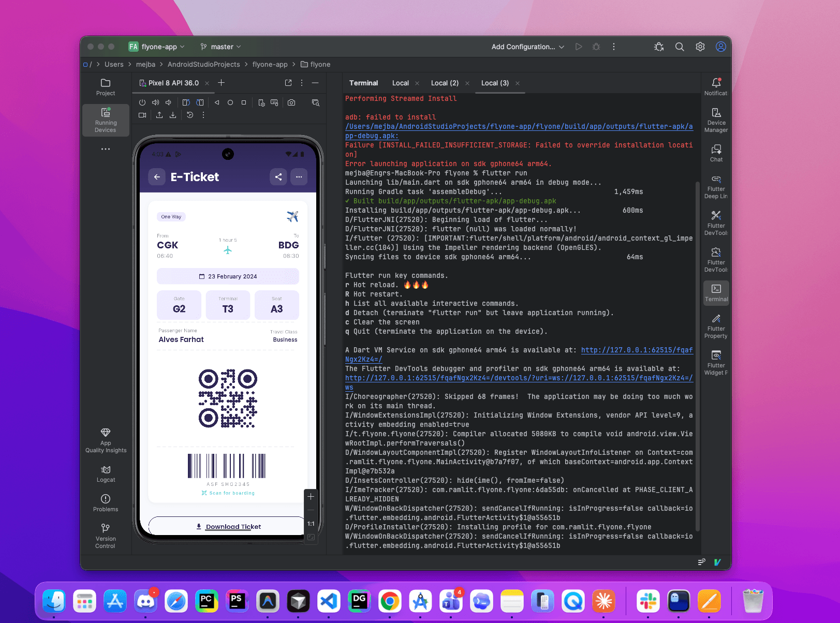Tap the emulator Overview square button
840x623 pixels.
pyautogui.click(x=244, y=102)
